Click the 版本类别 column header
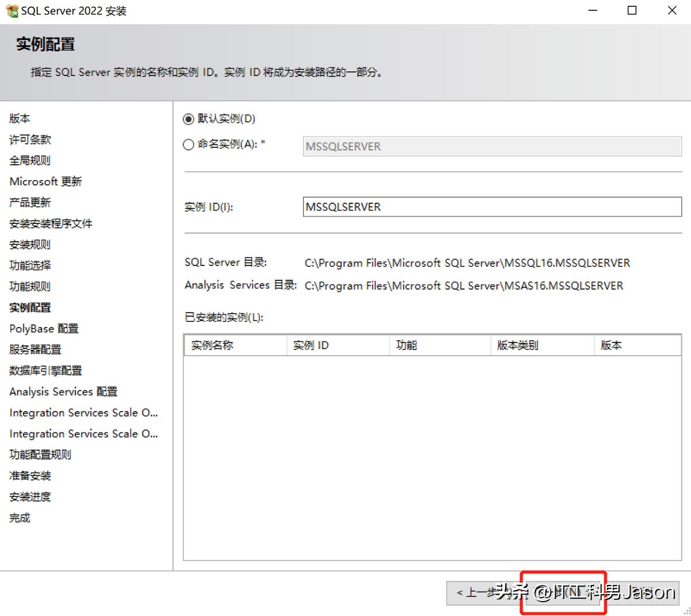Viewport: 691px width, 616px height. pyautogui.click(x=517, y=345)
